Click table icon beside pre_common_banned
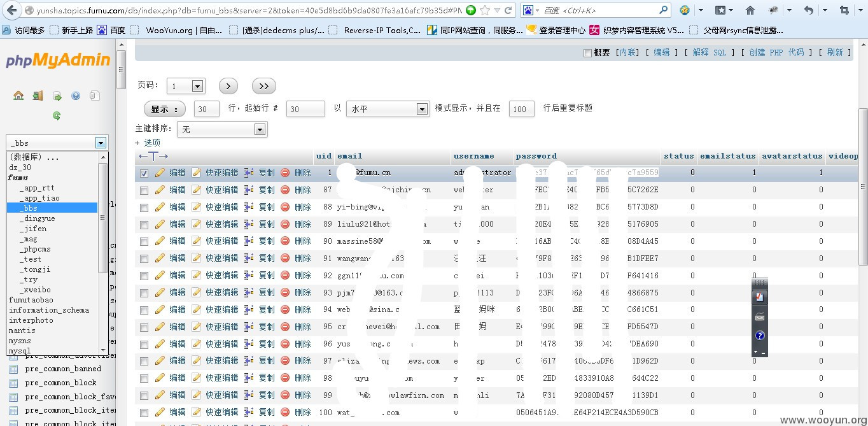 13,369
